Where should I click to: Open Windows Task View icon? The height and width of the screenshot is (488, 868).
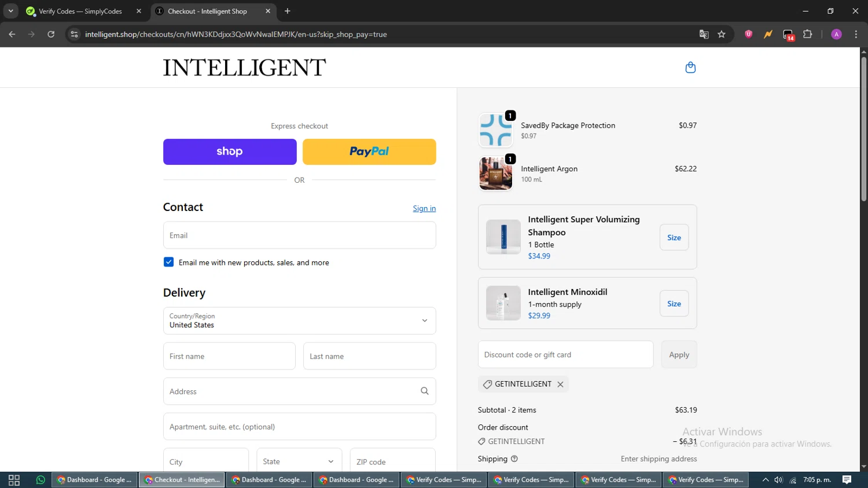point(14,480)
